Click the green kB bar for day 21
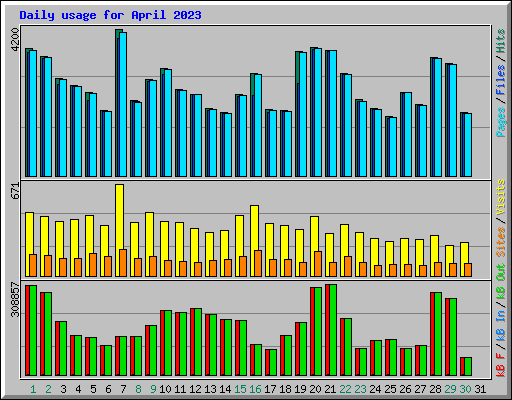Image resolution: width=512 pixels, height=400 pixels. pyautogui.click(x=333, y=330)
